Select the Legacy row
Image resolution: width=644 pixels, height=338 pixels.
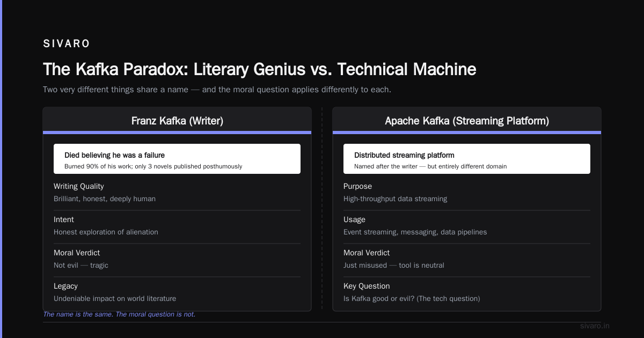click(x=177, y=292)
